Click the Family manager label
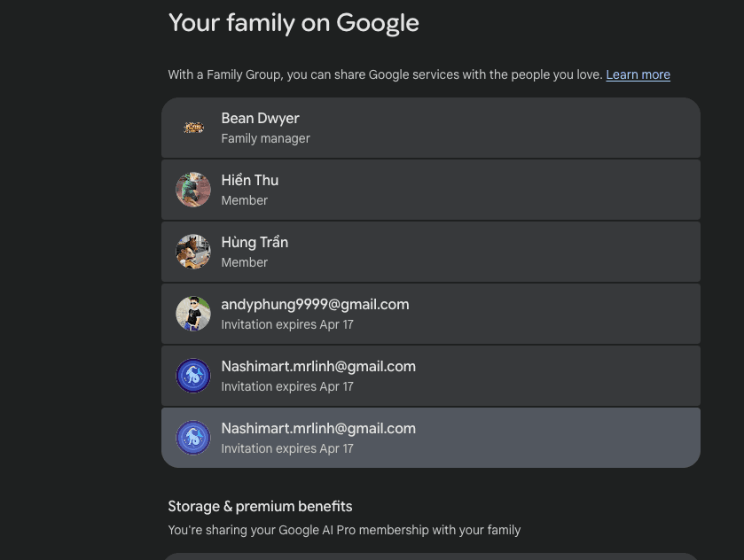 (265, 138)
